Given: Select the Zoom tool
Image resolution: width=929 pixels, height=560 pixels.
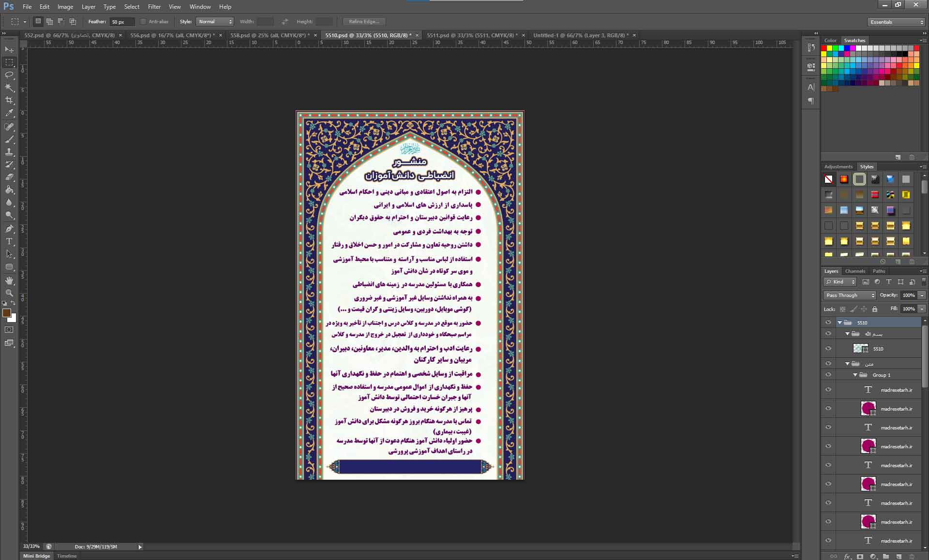Looking at the screenshot, I should [9, 293].
